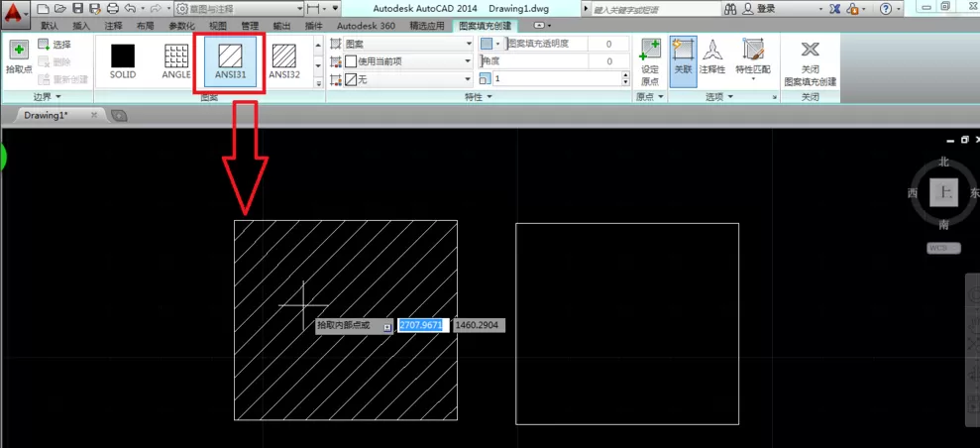Click the 登录 sign-in button
This screenshot has width=980, height=448.
[x=759, y=9]
